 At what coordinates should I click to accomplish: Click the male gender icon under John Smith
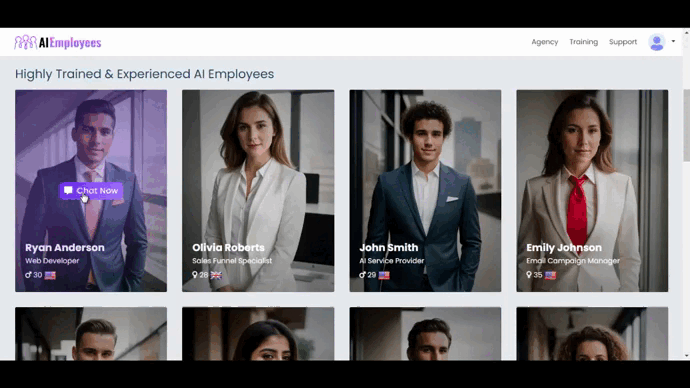362,275
